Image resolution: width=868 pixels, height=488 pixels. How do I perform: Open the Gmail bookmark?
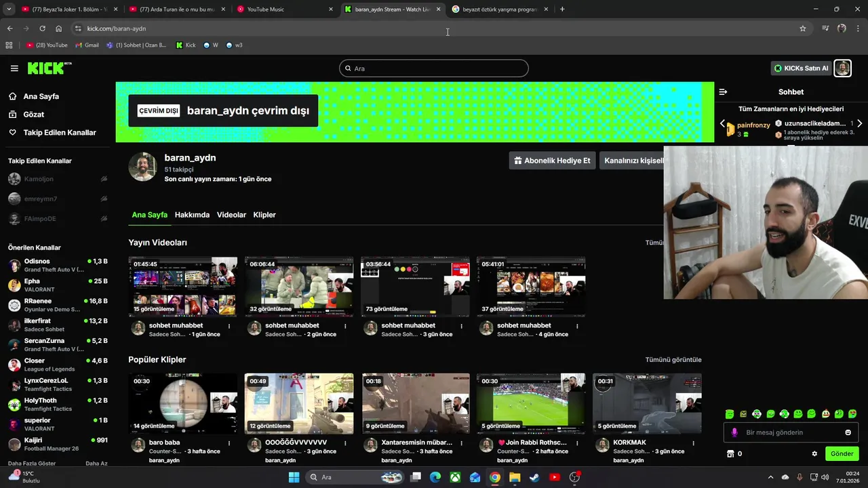(x=87, y=45)
